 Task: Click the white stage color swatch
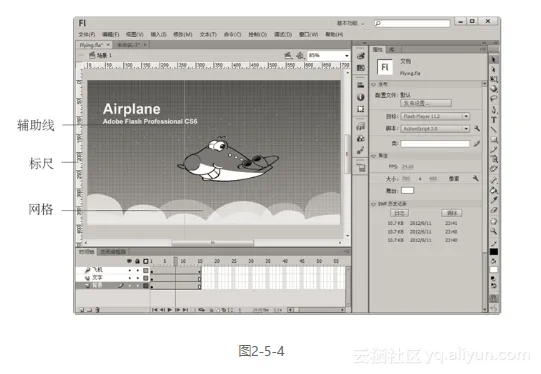tap(407, 190)
